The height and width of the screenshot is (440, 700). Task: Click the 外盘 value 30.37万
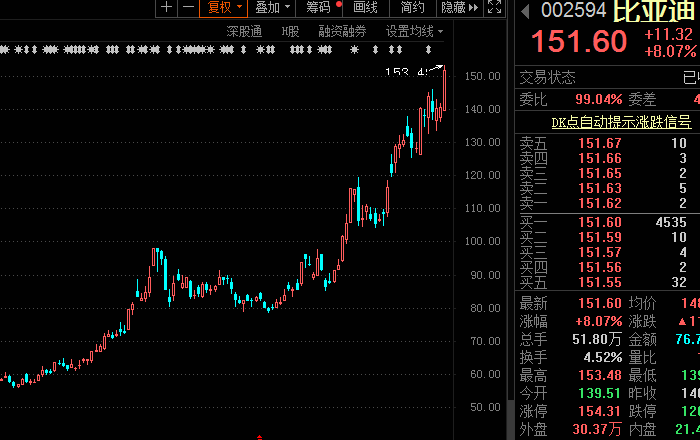(x=597, y=429)
